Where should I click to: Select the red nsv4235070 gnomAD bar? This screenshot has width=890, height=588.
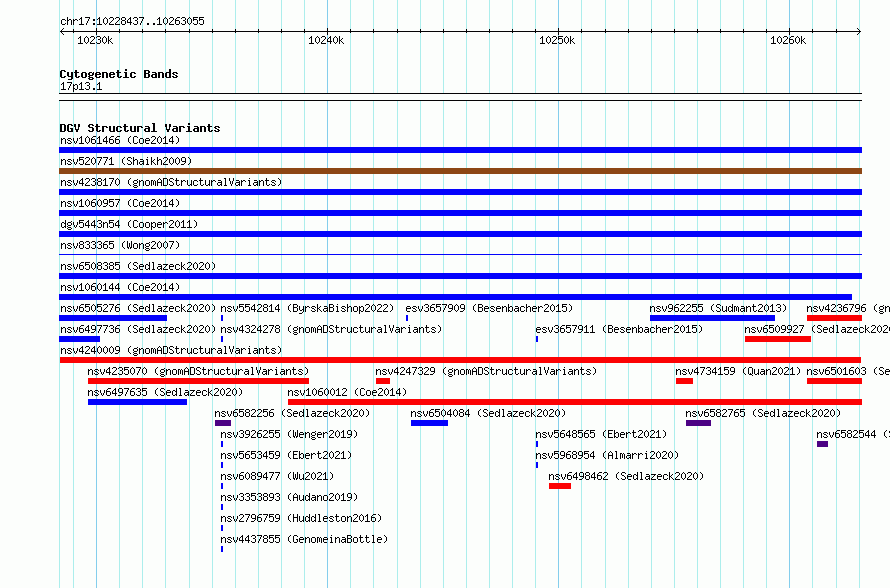click(x=198, y=381)
